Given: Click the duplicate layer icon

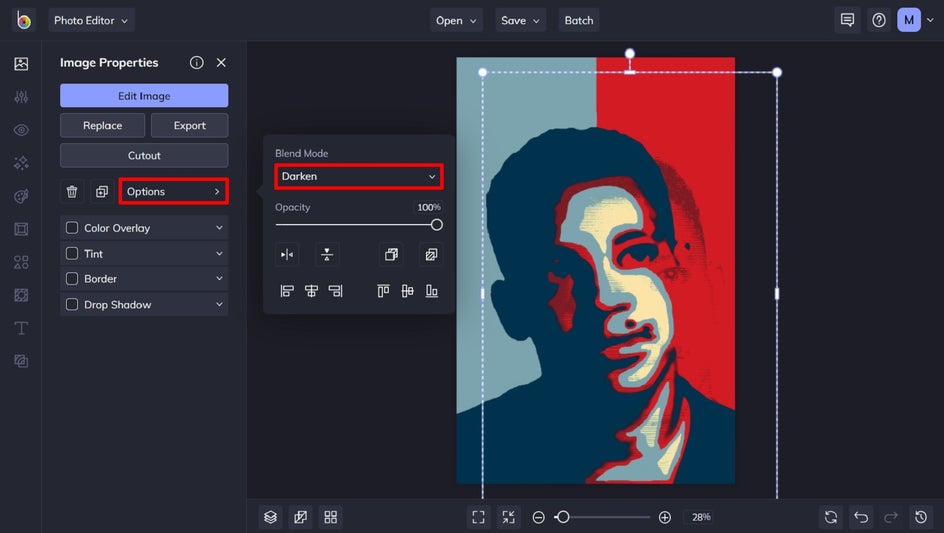Looking at the screenshot, I should point(101,192).
